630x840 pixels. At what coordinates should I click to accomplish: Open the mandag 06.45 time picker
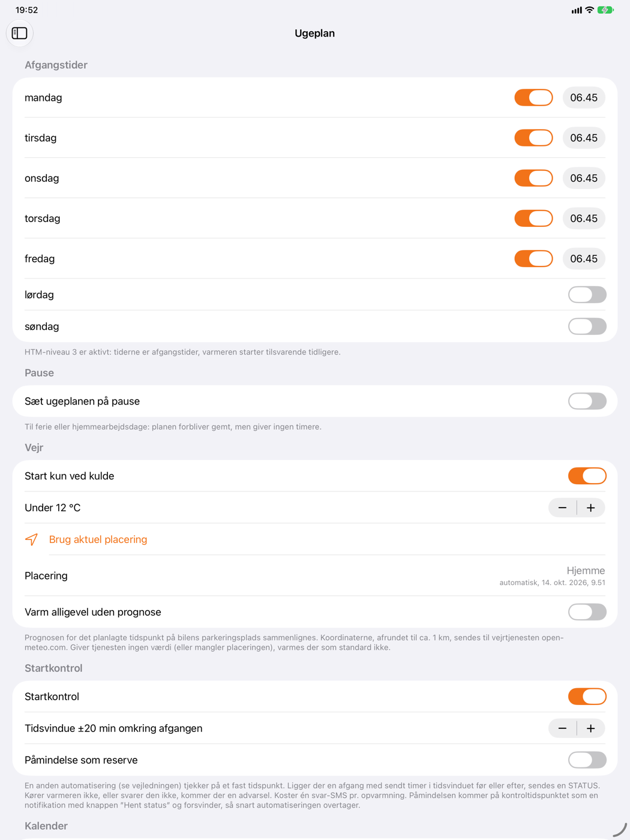pos(584,98)
